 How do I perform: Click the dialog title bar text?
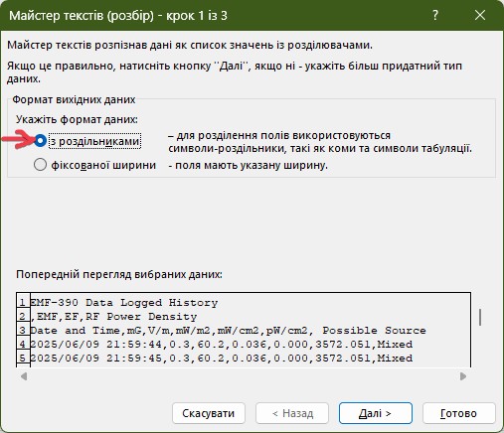click(x=118, y=16)
